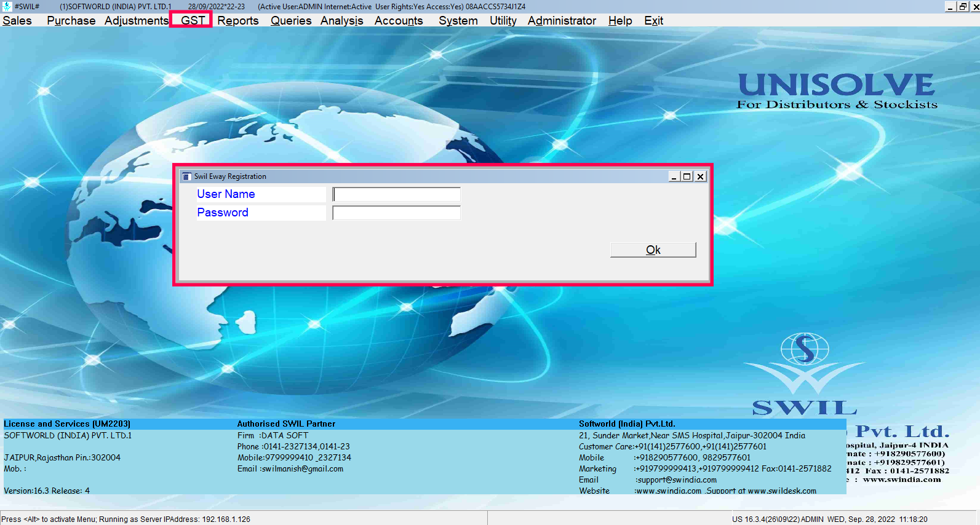Image resolution: width=980 pixels, height=525 pixels.
Task: Open the Adjustments menu
Action: 137,21
